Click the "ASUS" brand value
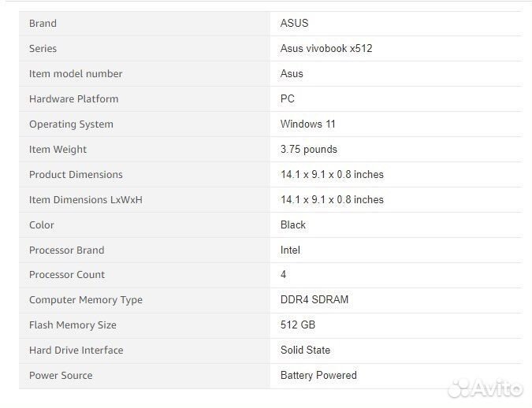This screenshot has width=532, height=408. coord(294,24)
